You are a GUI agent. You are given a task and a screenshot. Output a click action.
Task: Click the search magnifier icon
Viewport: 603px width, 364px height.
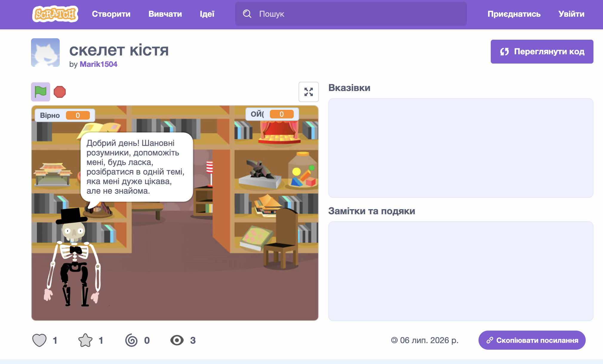click(247, 14)
